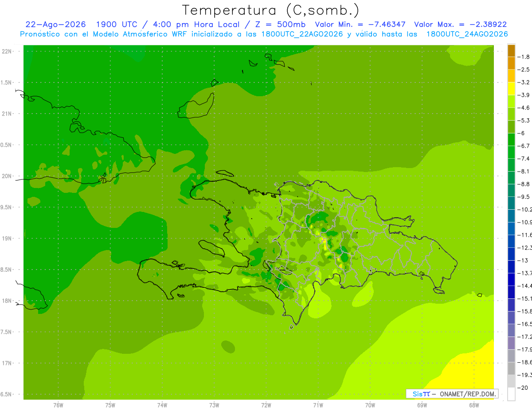The image size is (532, 411).
Task: Click the title 'Temperatura (C,somb.)'
Action: (271, 10)
